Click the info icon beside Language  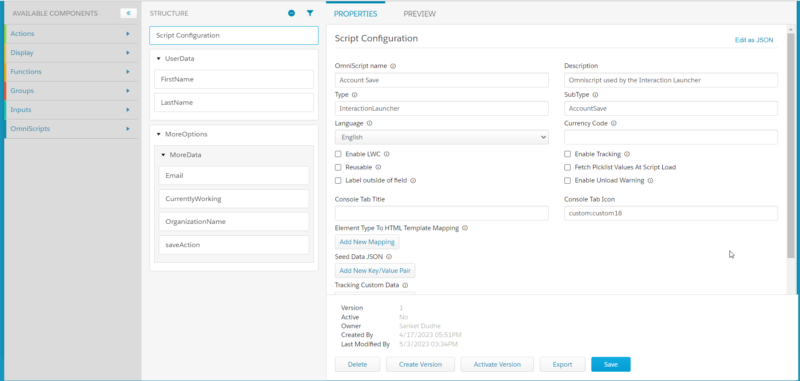[x=369, y=123]
